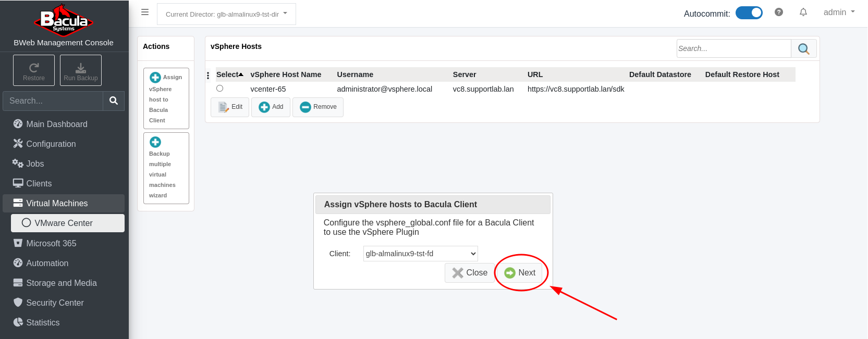The height and width of the screenshot is (339, 868).
Task: Click the Remove host button
Action: [x=318, y=107]
